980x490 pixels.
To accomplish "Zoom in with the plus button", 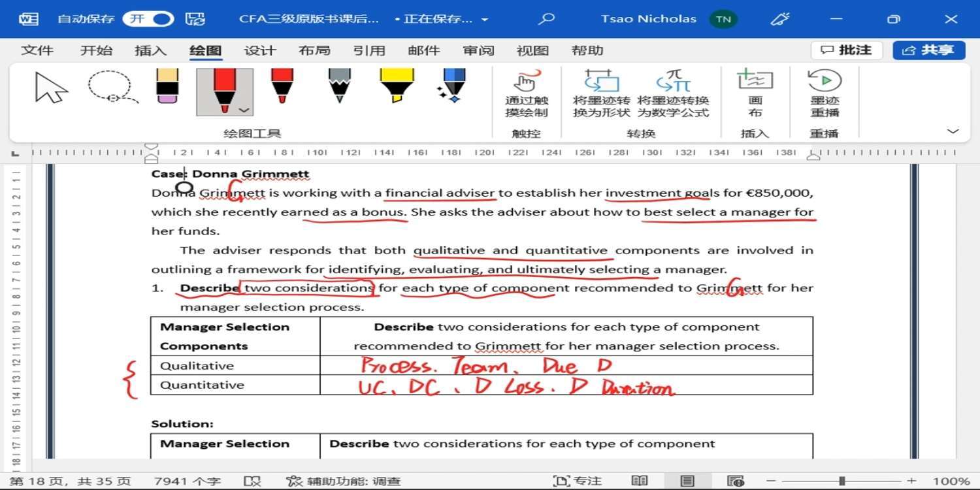I will [911, 482].
